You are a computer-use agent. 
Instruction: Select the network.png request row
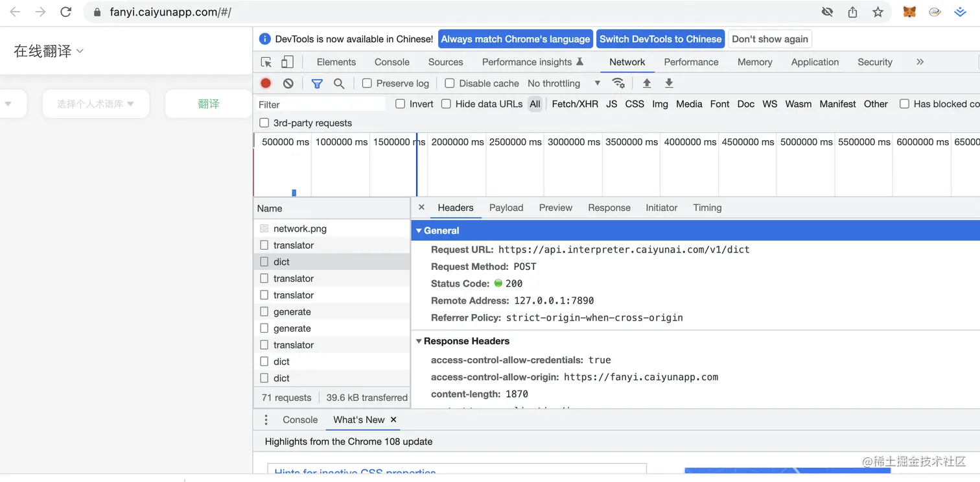(x=332, y=228)
